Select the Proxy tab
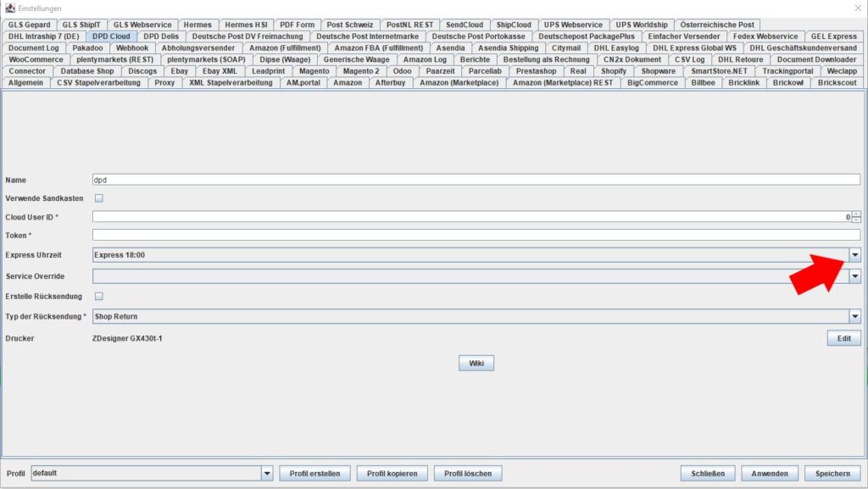 pos(164,83)
